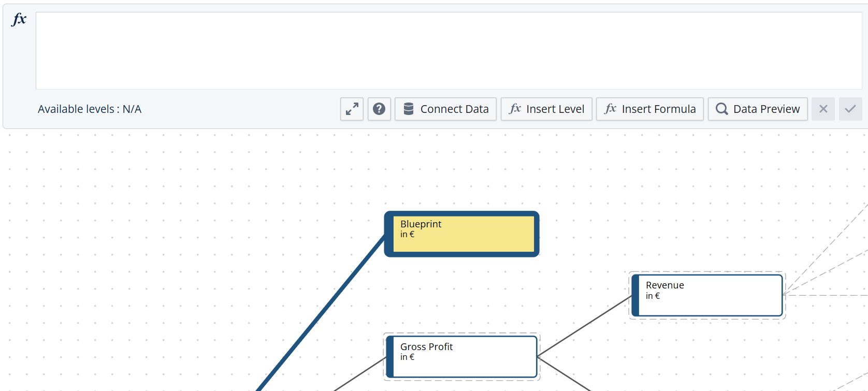Viewport: 868px width, 391px height.
Task: Click inside the formula input box
Action: point(449,51)
